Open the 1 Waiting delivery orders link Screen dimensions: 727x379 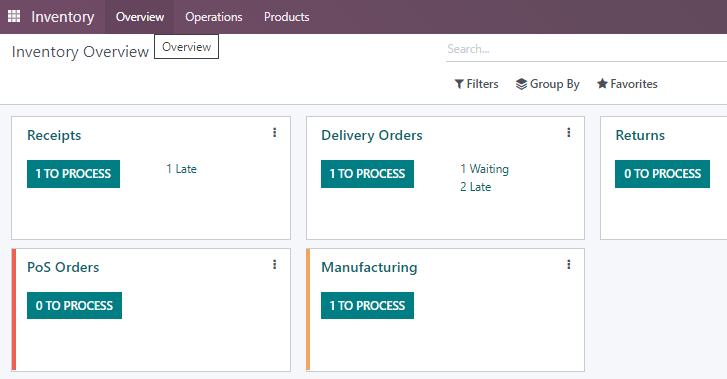pos(485,169)
